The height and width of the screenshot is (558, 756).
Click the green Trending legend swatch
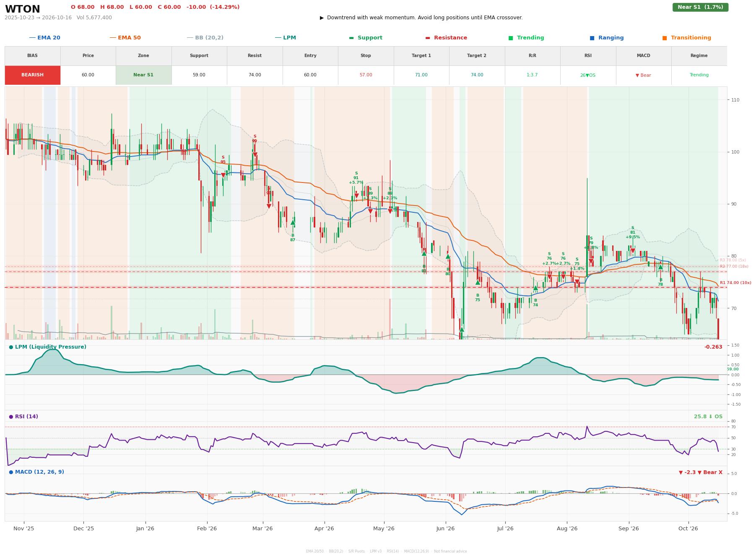click(x=511, y=38)
